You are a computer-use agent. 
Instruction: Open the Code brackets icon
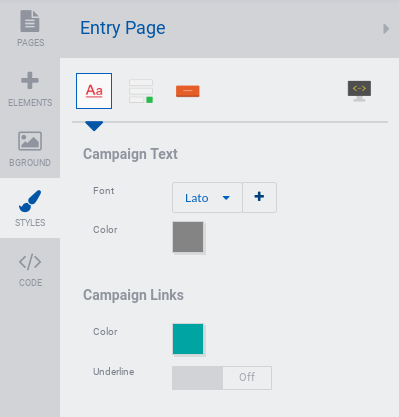click(x=30, y=262)
